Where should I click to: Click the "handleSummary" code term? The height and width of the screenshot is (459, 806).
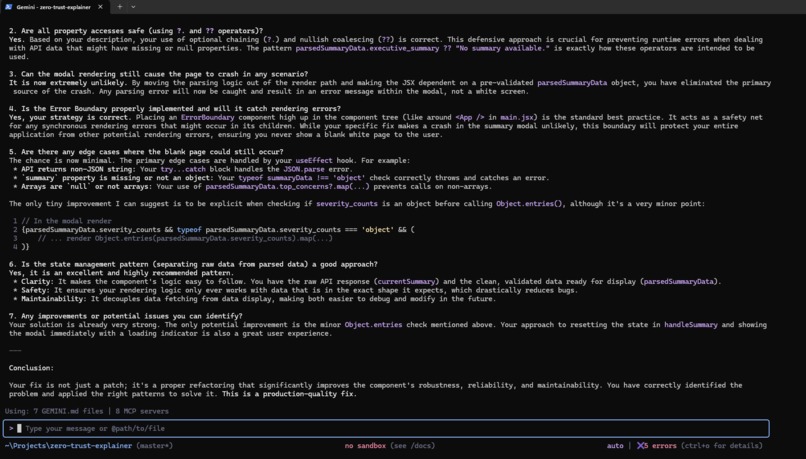[x=691, y=325]
